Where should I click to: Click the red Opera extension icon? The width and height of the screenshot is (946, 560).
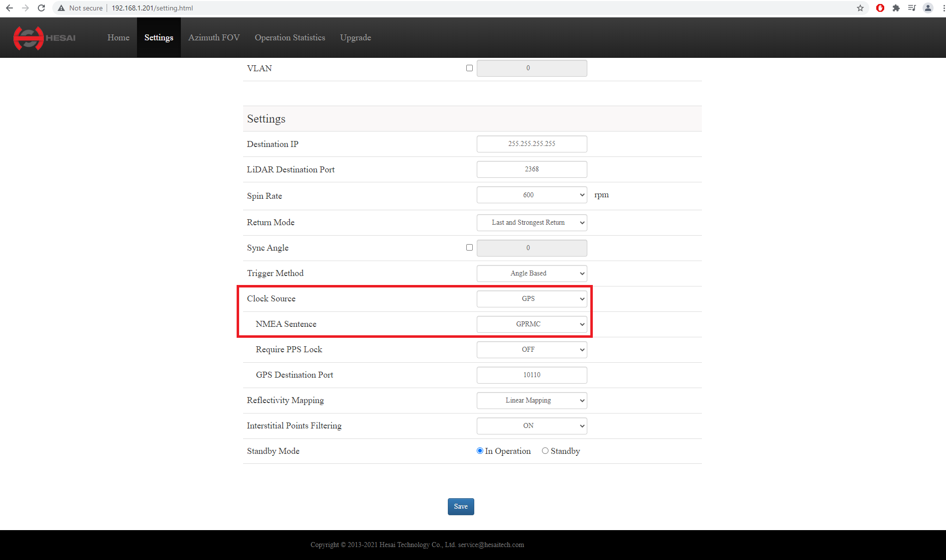[880, 8]
